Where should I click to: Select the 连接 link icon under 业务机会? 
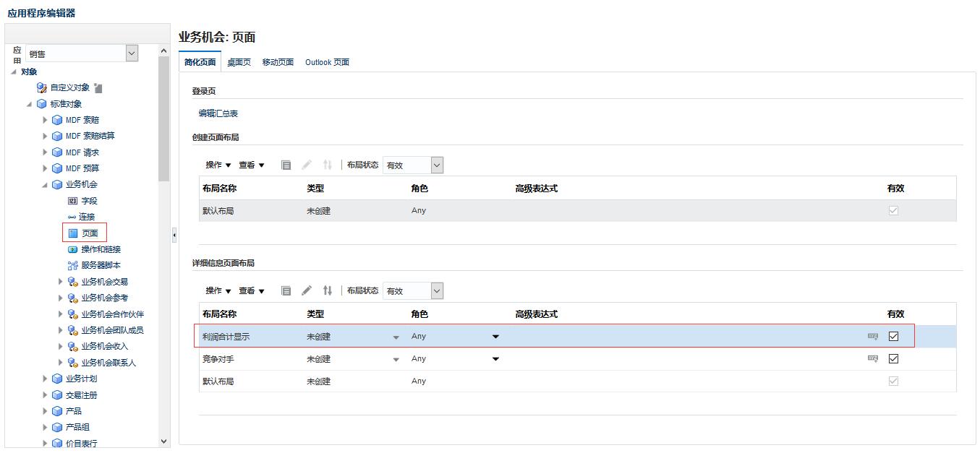(72, 217)
